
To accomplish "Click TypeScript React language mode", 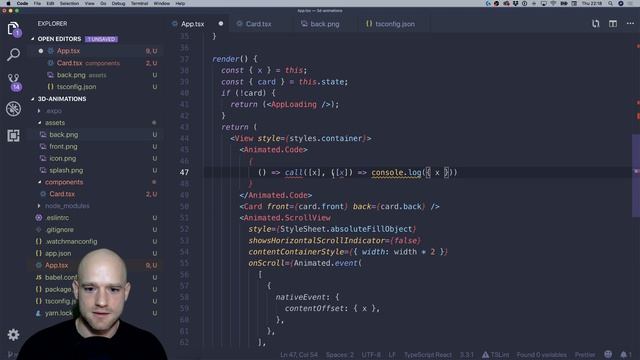I will coord(428,355).
